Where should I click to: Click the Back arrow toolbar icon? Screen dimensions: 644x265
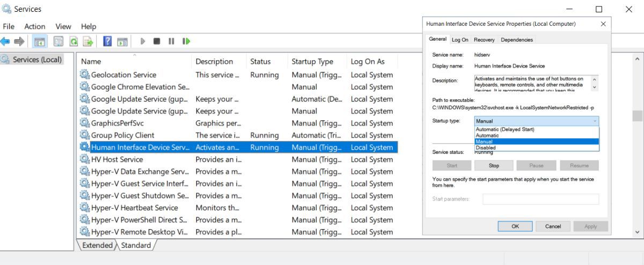[5, 41]
